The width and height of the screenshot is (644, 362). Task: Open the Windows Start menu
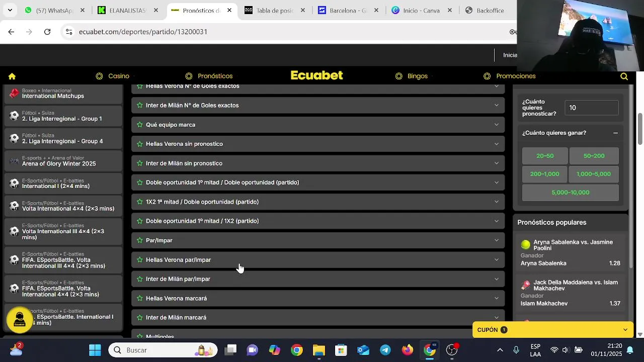(95, 350)
